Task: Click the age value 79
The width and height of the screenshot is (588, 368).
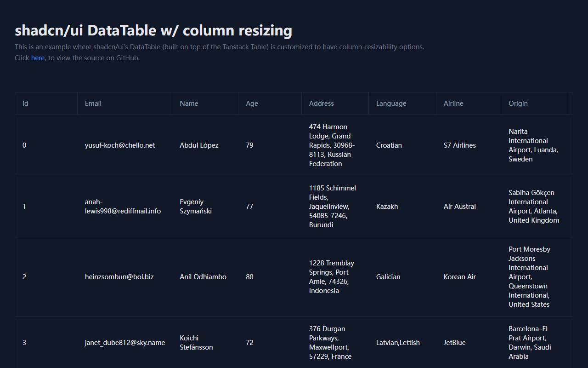Action: [x=249, y=145]
